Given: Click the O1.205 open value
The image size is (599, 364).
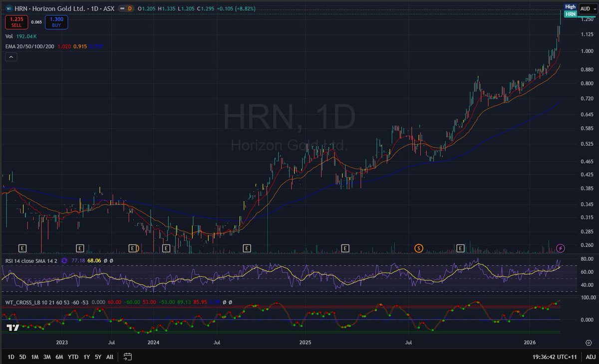Looking at the screenshot, I should coord(147,8).
